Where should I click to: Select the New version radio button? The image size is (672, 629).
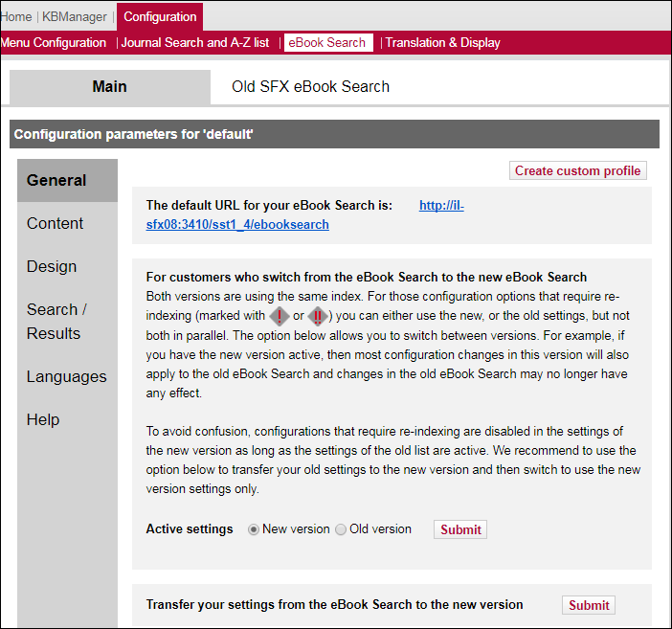254,529
